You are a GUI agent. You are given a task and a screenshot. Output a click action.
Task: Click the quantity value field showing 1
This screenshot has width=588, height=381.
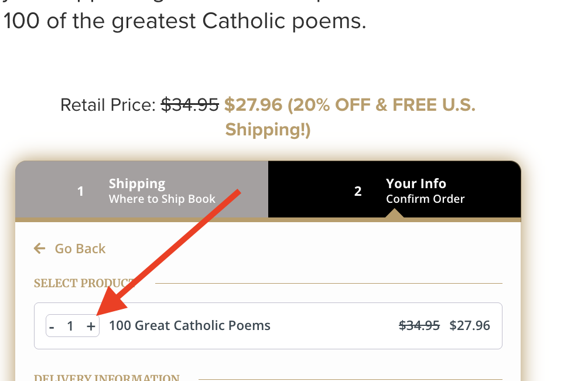(x=70, y=326)
